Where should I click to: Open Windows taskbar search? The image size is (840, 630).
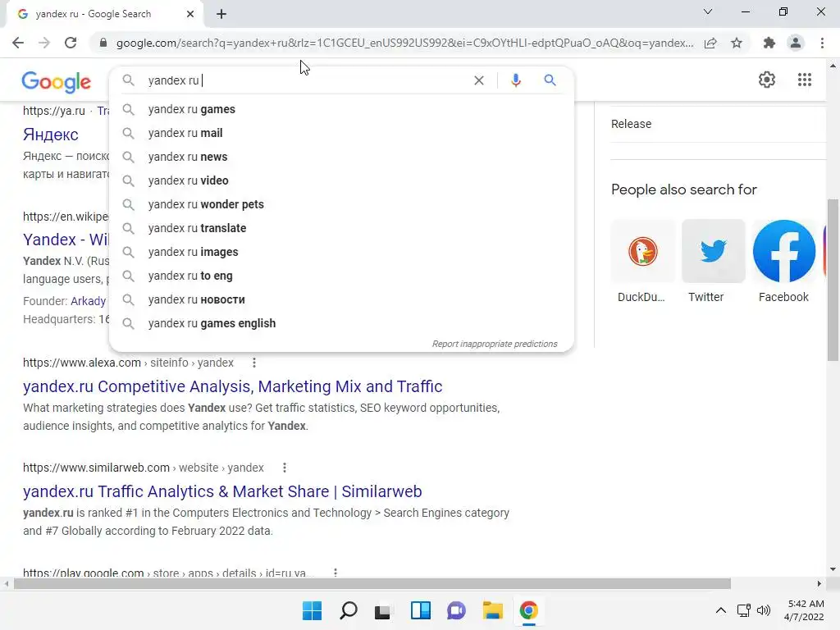[348, 610]
